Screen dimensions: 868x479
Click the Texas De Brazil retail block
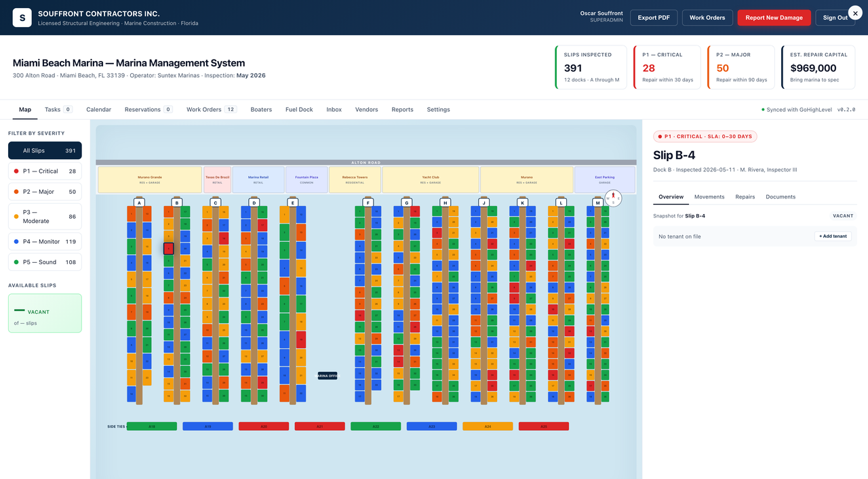[218, 180]
